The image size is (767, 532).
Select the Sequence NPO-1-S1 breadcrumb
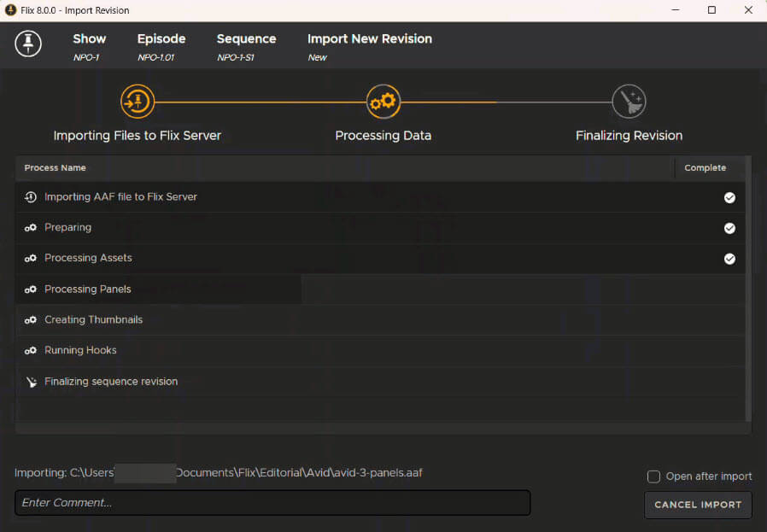click(246, 46)
